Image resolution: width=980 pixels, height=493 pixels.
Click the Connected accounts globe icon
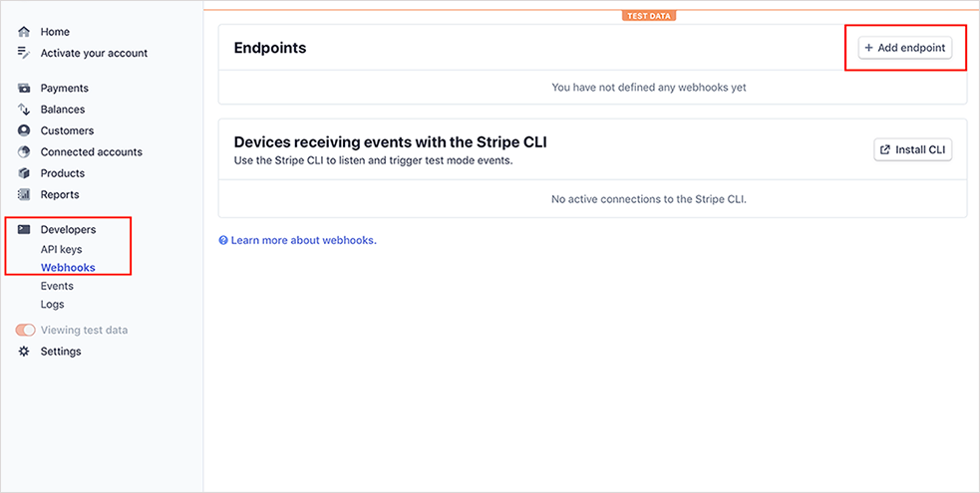pos(24,151)
